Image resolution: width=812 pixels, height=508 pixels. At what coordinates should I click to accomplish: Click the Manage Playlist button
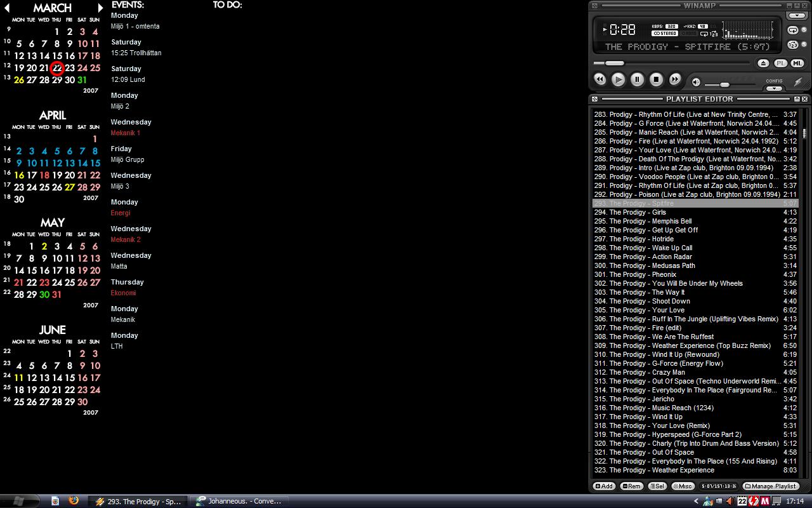[770, 486]
